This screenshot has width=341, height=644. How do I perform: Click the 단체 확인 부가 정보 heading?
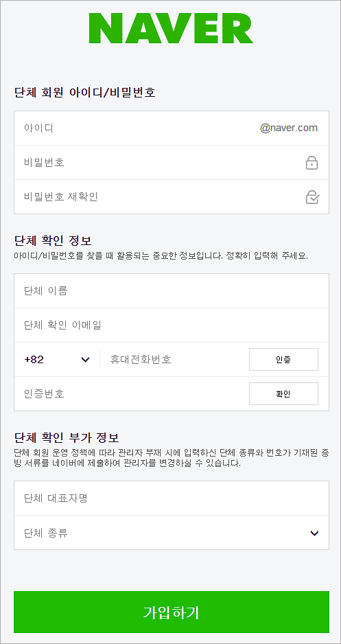[67, 437]
